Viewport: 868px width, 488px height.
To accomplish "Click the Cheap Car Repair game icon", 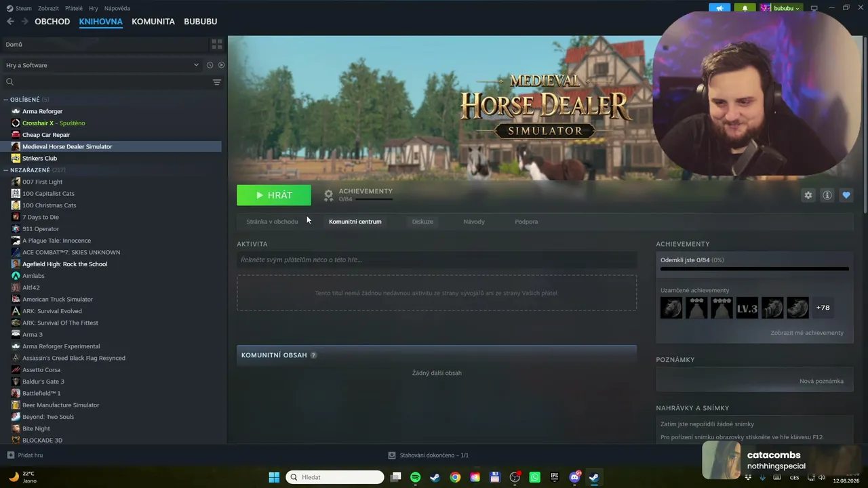I will [16, 135].
